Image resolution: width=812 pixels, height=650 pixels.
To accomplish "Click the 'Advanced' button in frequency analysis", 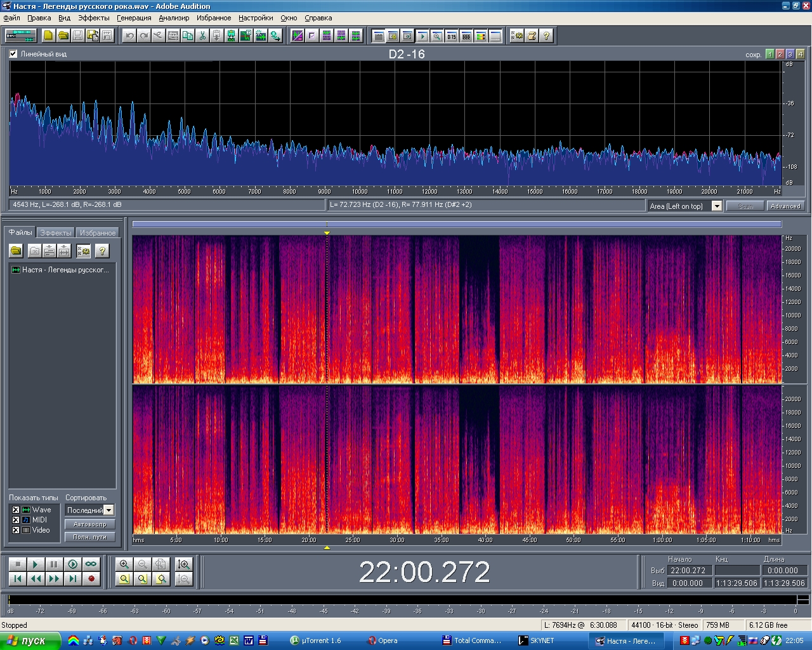I will (785, 206).
